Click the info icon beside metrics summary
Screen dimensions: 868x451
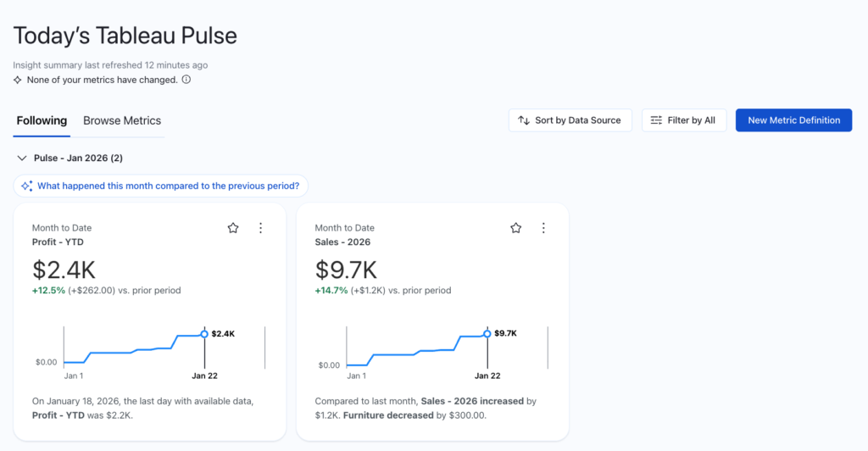[x=186, y=80]
